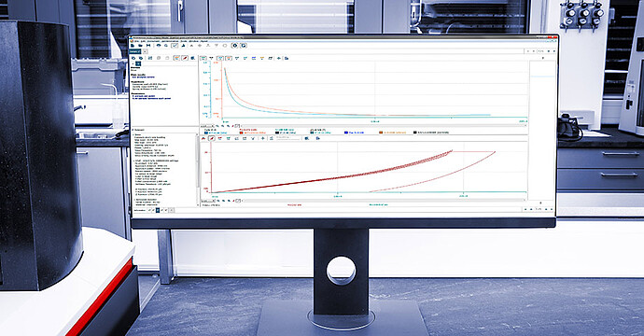644x336 pixels.
Task: Click the highlighted blue icon in the Information bar
Action: pyautogui.click(x=158, y=210)
